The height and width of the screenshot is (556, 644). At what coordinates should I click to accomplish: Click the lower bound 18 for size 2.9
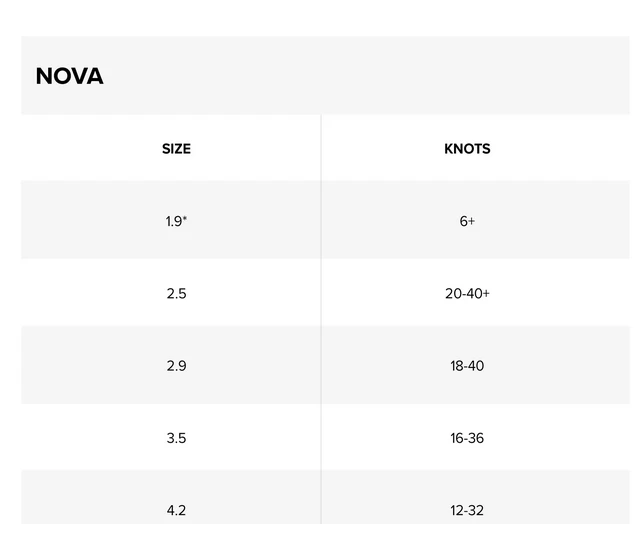(x=456, y=366)
